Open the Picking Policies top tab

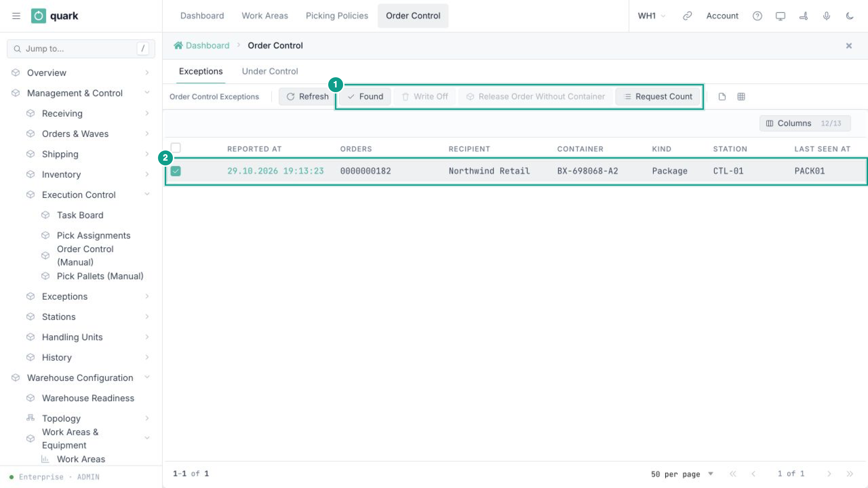tap(337, 16)
